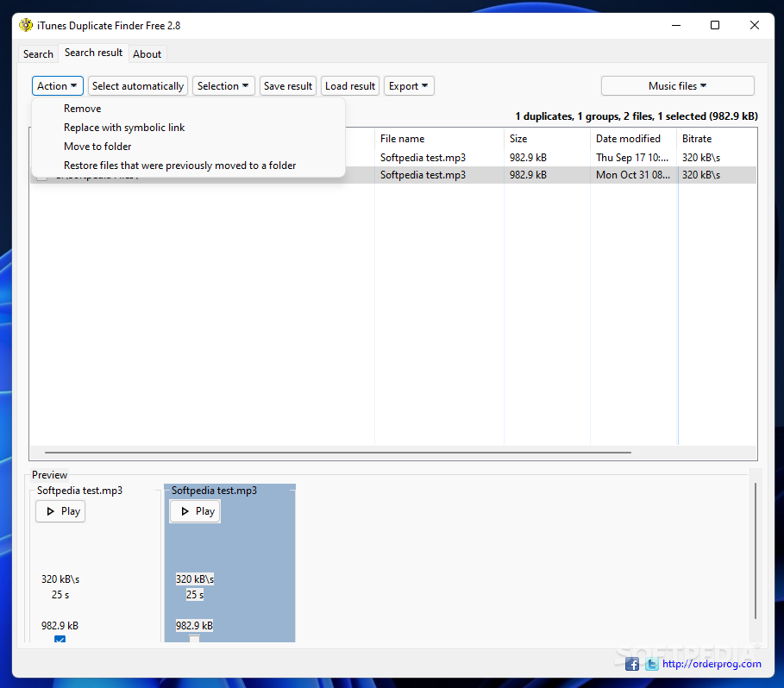Uncheck the first preview file checkbox

[60, 639]
